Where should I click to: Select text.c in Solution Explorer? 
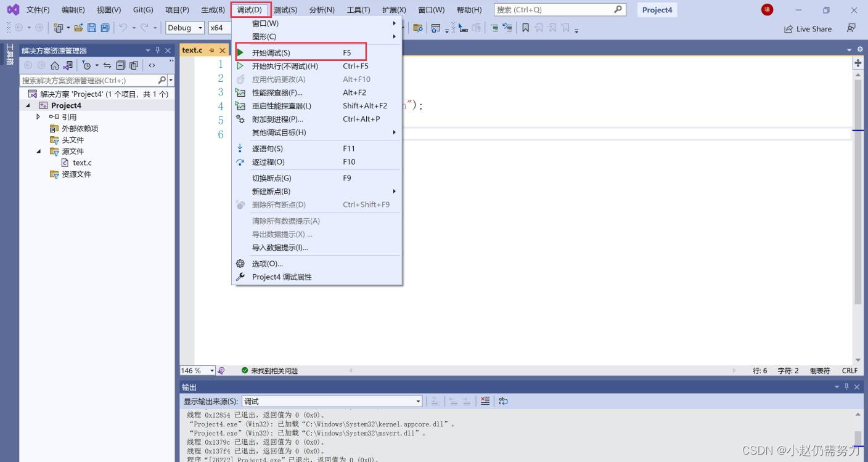coord(82,163)
